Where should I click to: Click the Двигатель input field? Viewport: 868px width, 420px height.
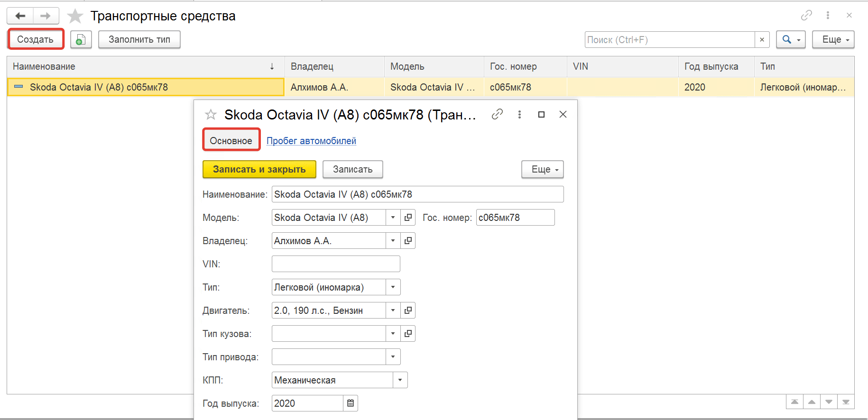pos(329,310)
